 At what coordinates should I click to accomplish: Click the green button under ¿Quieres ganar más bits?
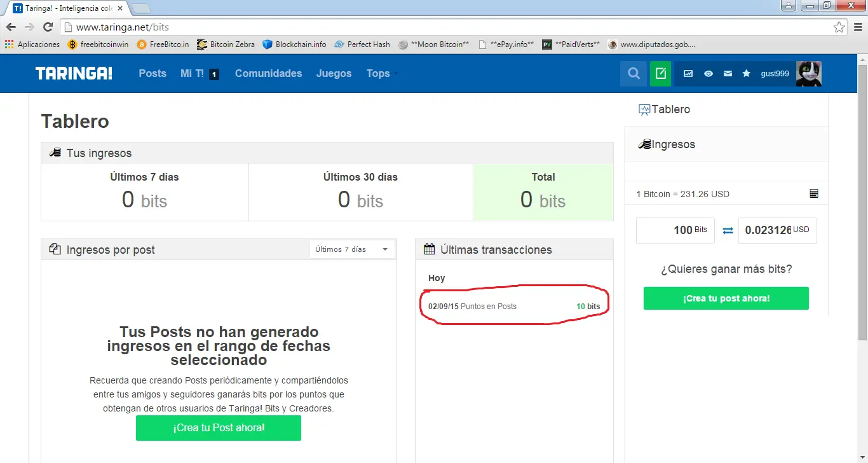(726, 298)
